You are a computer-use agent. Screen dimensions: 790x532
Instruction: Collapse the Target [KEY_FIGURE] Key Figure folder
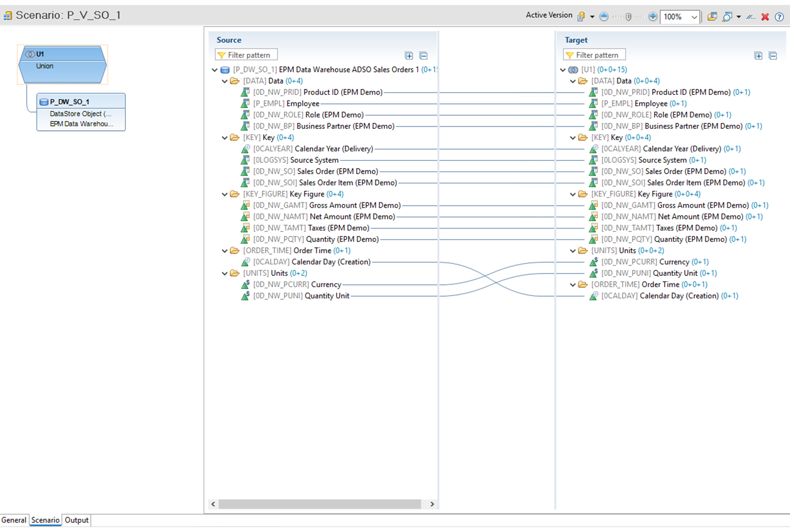click(573, 194)
